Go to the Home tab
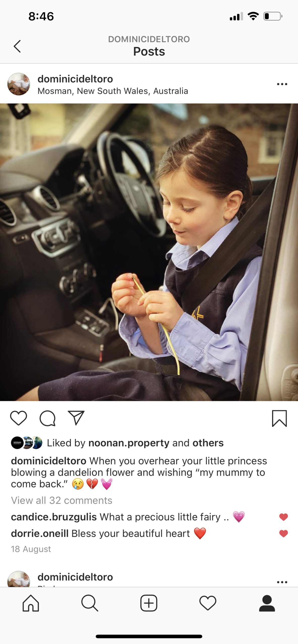This screenshot has width=298, height=644. pyautogui.click(x=31, y=603)
